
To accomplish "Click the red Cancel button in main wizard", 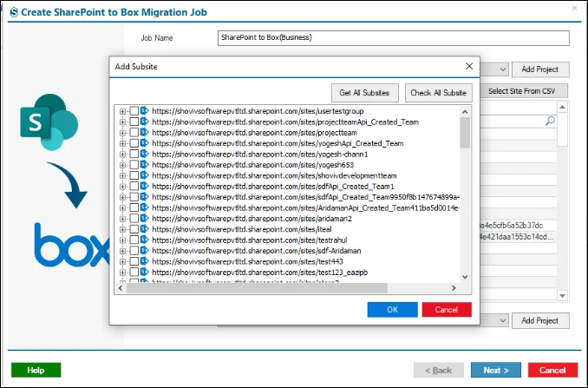I will point(552,370).
